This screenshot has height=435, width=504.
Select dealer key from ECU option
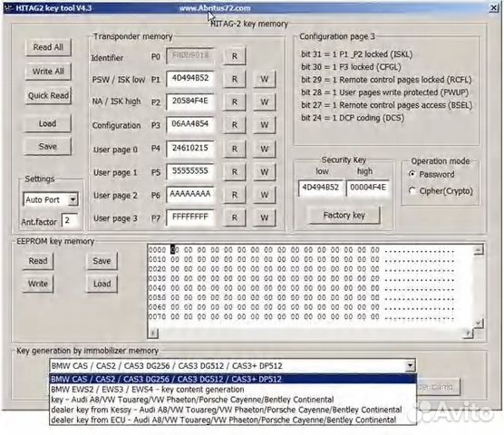coord(233,420)
